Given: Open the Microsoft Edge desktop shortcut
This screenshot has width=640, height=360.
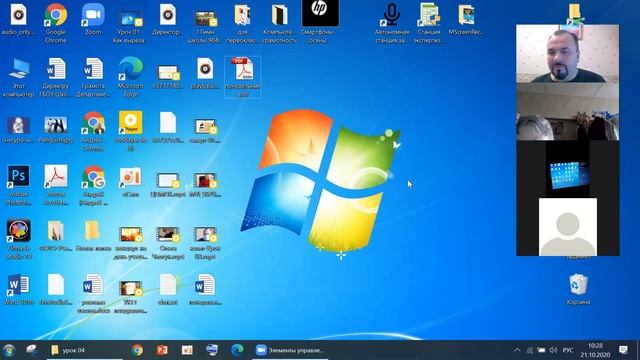Looking at the screenshot, I should [131, 77].
